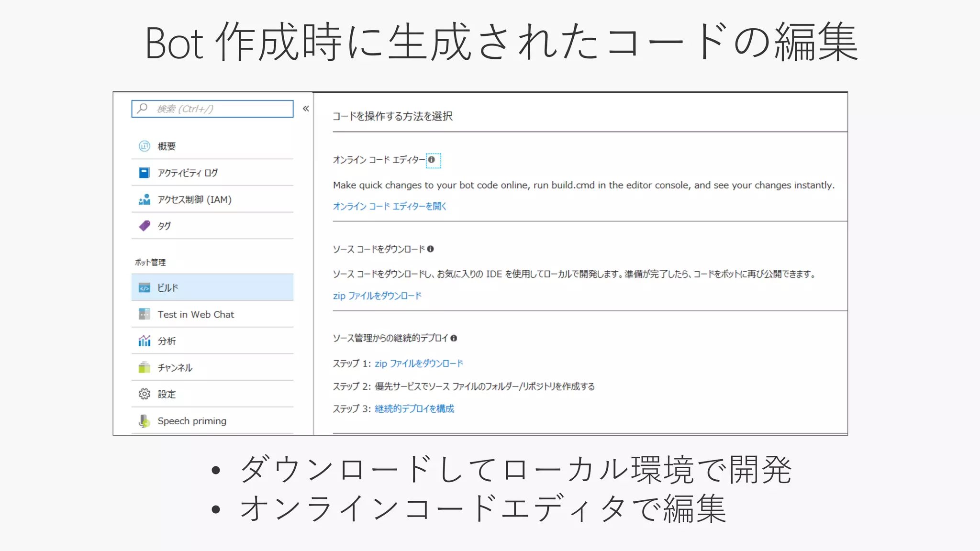
Task: Click the 概要 overview icon
Action: click(x=144, y=146)
